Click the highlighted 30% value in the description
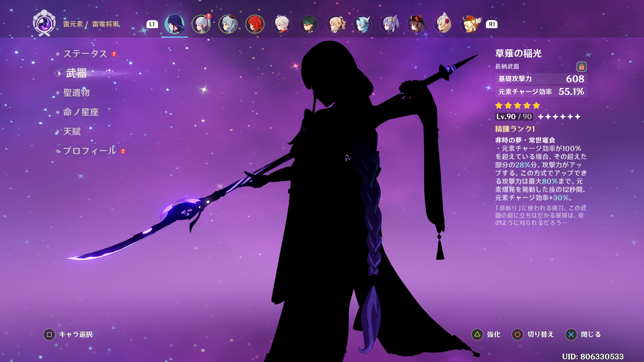This screenshot has width=644, height=362. [561, 198]
